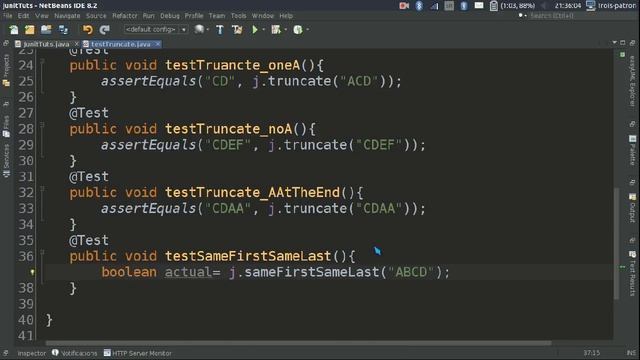
Task: Collapse the testSameFirstSameLast method fold
Action: 42,253
